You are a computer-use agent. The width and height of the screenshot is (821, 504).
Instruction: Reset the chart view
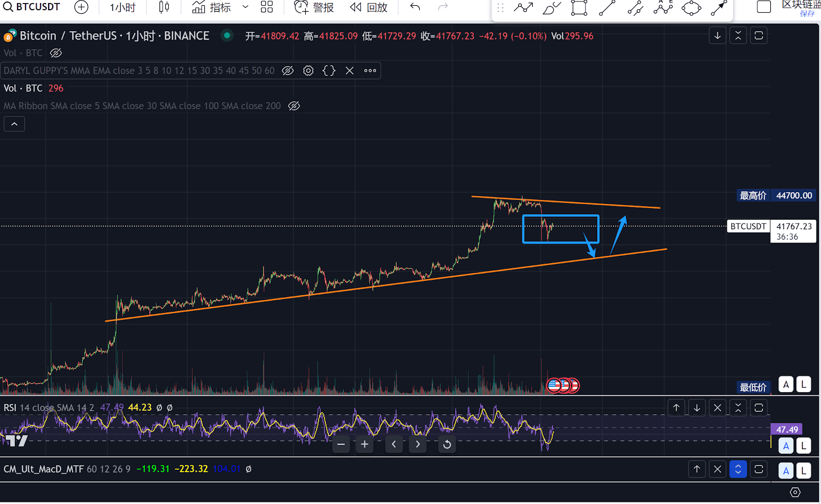point(447,445)
